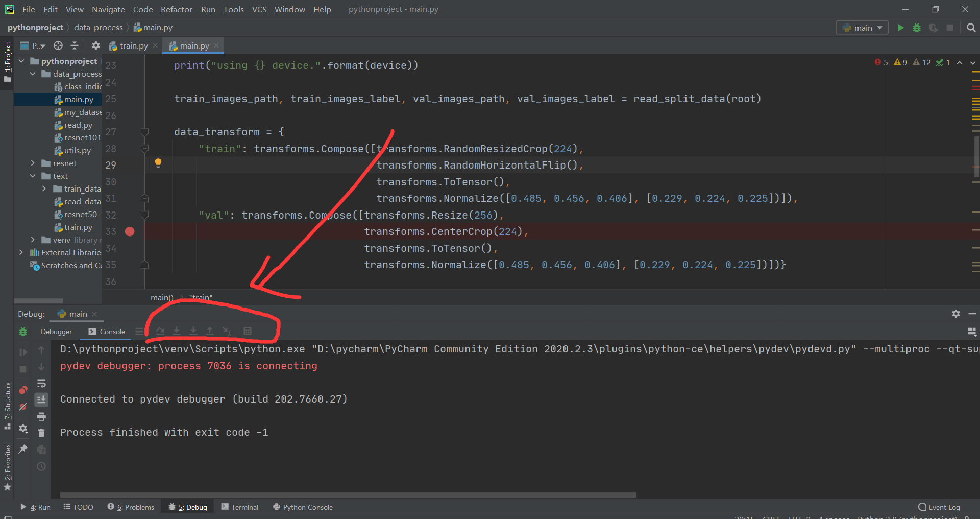
Task: Toggle breakpoint on line 33
Action: pyautogui.click(x=130, y=231)
